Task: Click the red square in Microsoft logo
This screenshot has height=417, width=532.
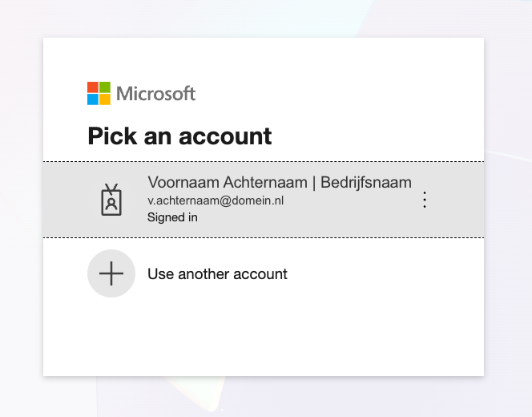Action: pos(93,87)
